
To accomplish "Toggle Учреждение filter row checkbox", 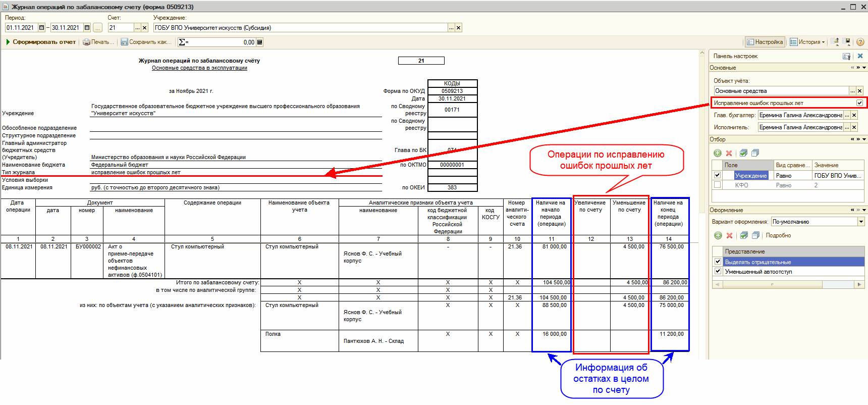I will tap(717, 175).
